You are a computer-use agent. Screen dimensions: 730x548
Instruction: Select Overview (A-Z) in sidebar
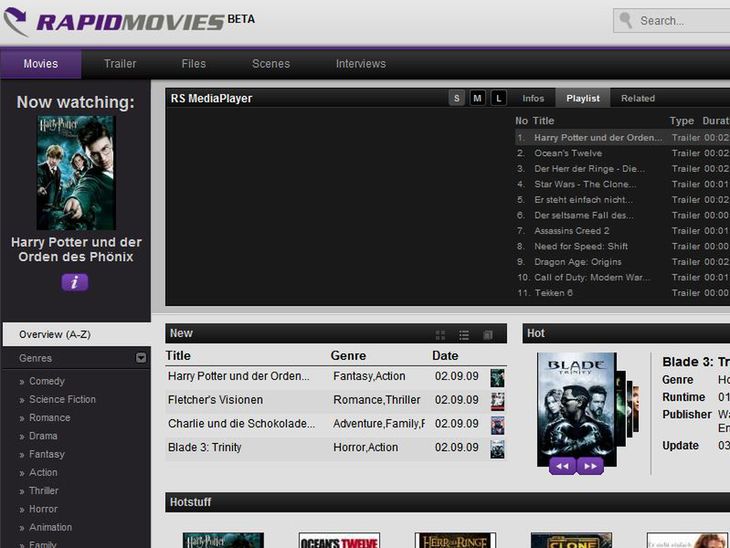click(x=77, y=334)
